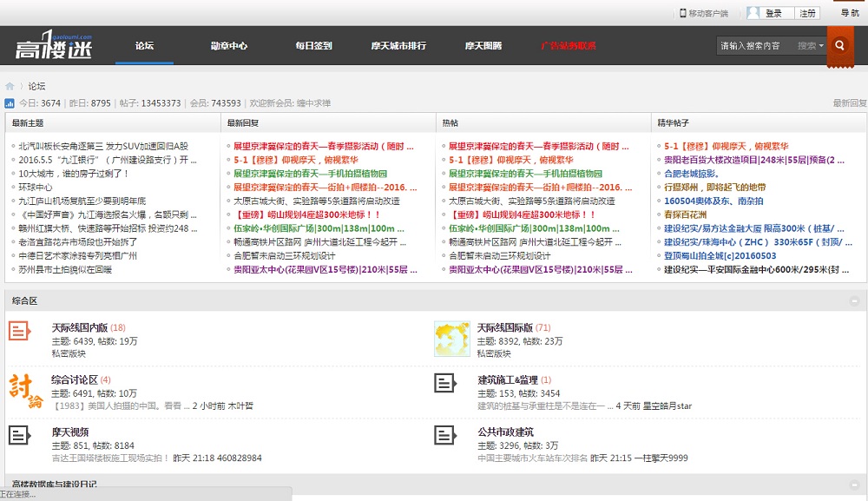
Task: Open post 10大城市，谁的房子过剩了
Action: pos(73,174)
